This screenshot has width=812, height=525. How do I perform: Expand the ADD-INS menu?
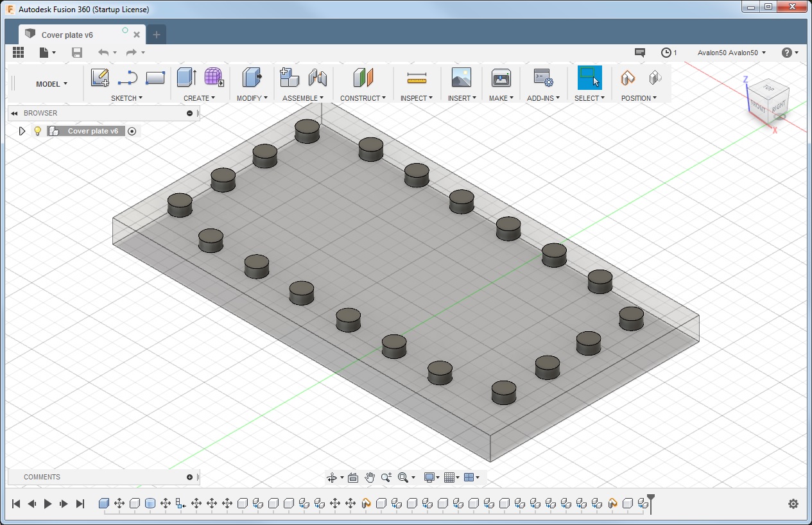click(x=543, y=98)
